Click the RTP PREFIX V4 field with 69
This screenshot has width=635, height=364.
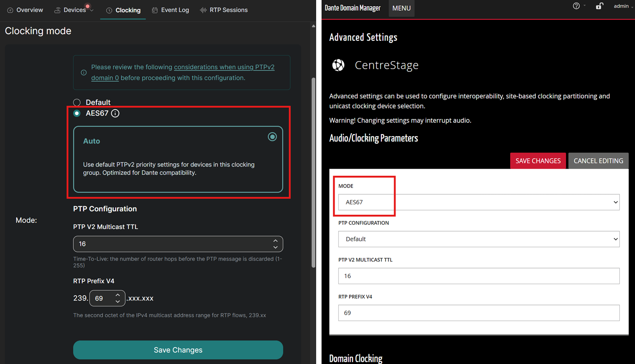[x=479, y=313]
